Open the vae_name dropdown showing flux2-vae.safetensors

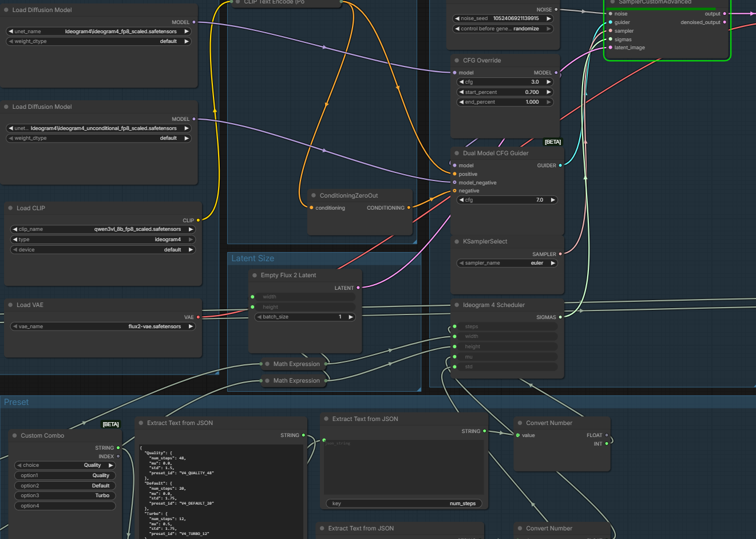[x=103, y=326]
